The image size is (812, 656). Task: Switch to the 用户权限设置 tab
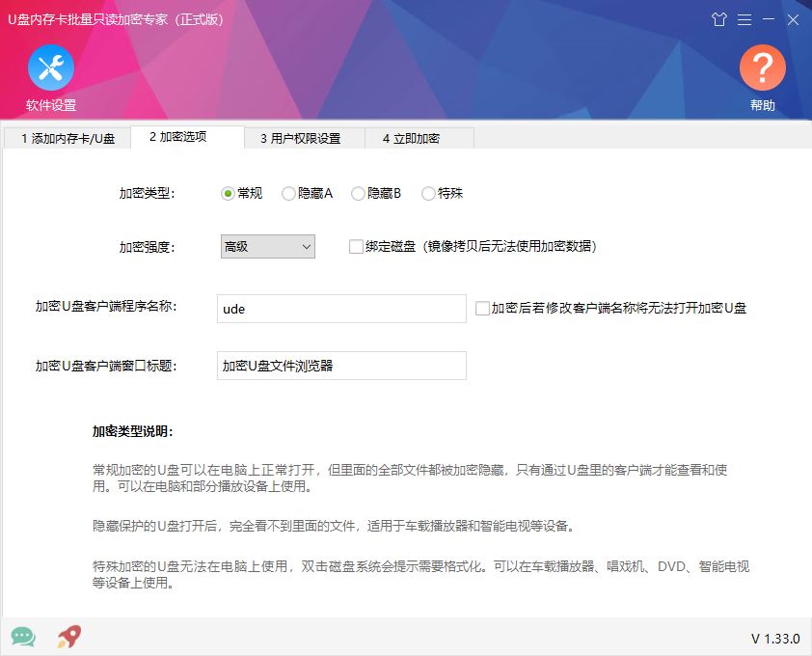299,138
